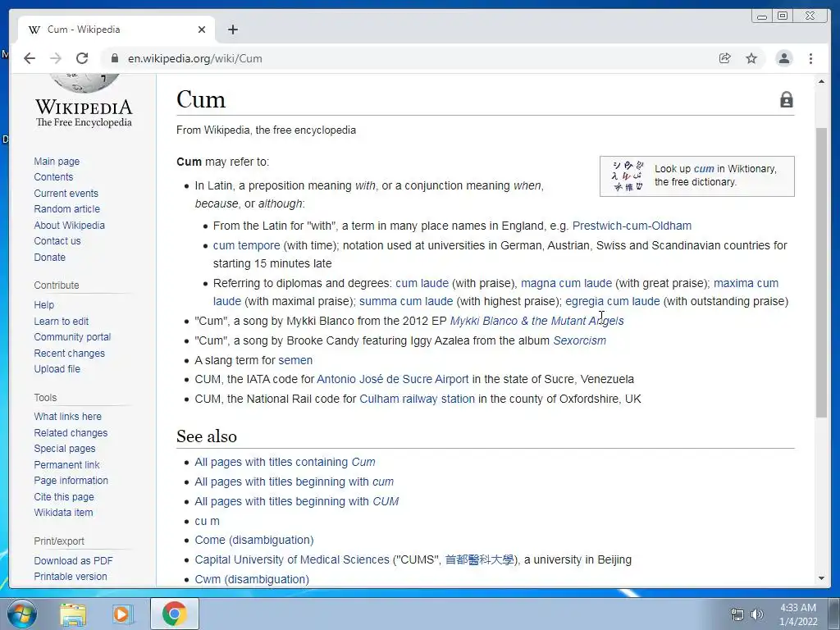Click the Chrome taskbar icon
The image size is (840, 630).
pyautogui.click(x=174, y=614)
